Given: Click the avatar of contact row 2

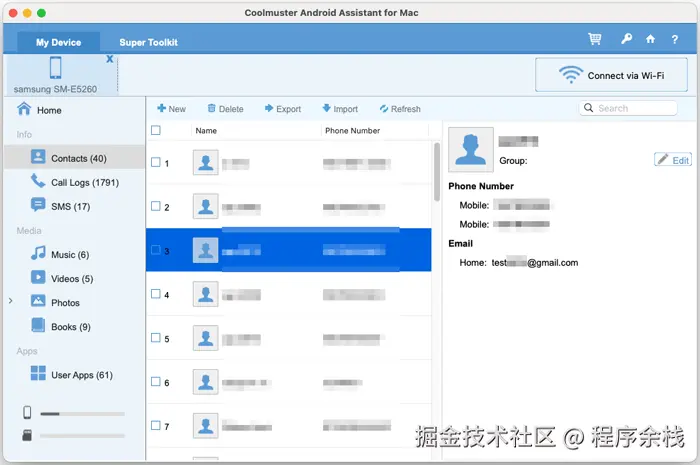Looking at the screenshot, I should tap(205, 206).
